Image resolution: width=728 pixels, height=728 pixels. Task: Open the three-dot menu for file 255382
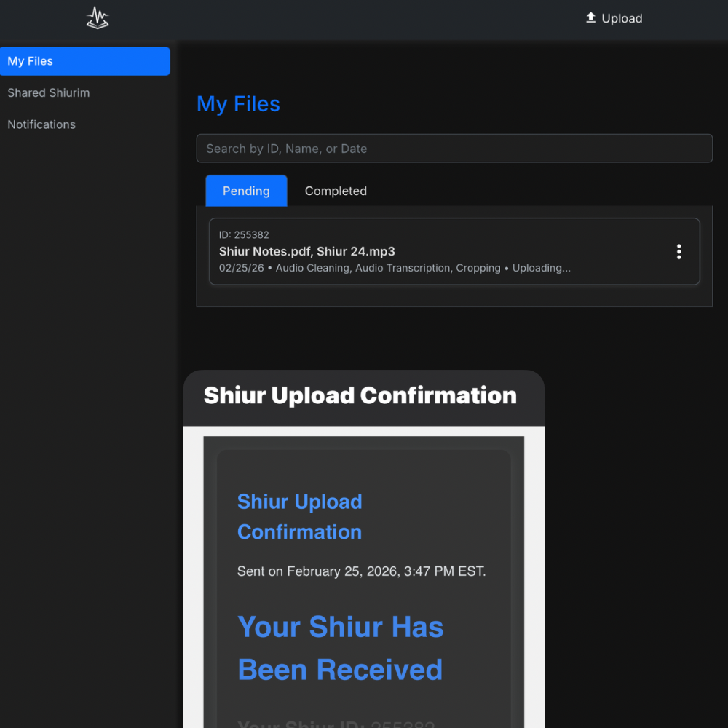pyautogui.click(x=678, y=252)
